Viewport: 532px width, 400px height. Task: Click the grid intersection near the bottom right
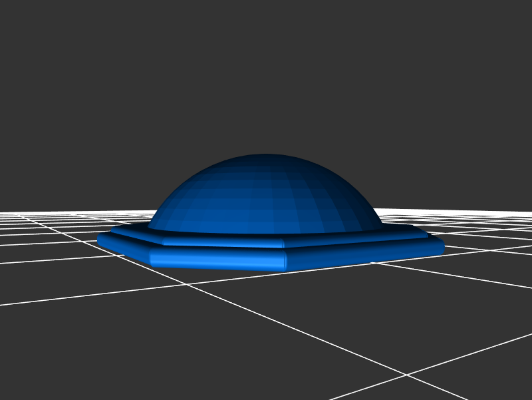pyautogui.click(x=407, y=375)
